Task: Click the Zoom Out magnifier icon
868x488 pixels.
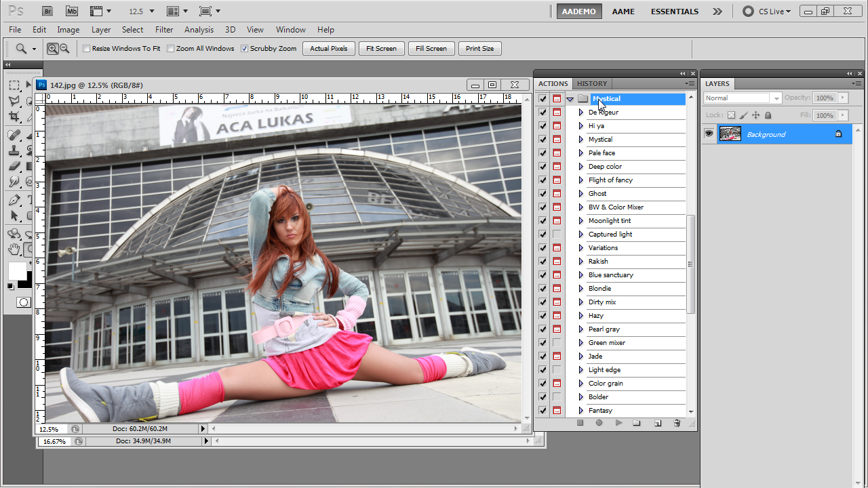Action: pos(64,49)
